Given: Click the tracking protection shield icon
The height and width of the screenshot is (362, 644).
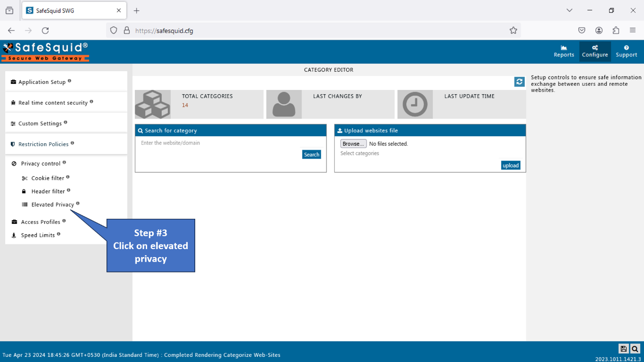Looking at the screenshot, I should [113, 30].
